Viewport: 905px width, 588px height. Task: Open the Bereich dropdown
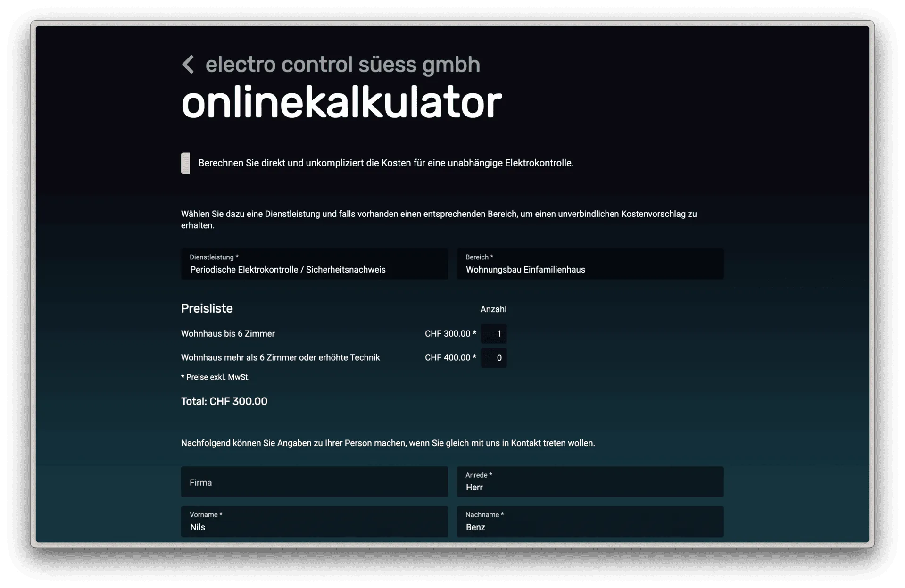[589, 264]
